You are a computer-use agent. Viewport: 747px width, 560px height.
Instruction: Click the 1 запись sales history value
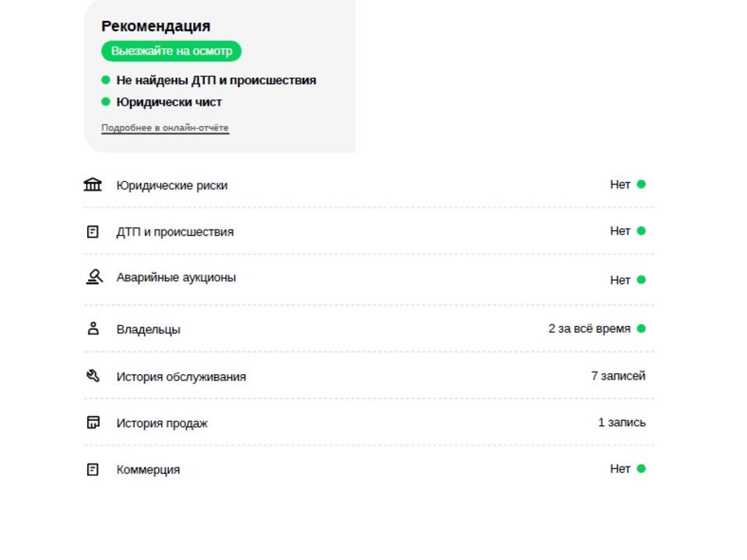coord(622,422)
